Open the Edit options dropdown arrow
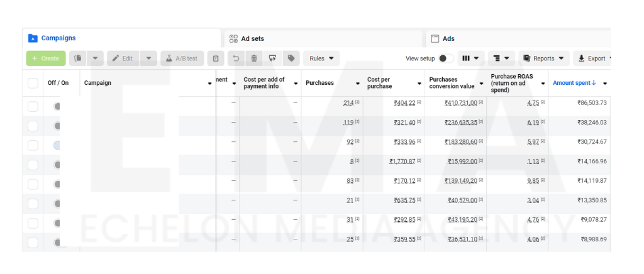This screenshot has width=644, height=274. tap(148, 58)
